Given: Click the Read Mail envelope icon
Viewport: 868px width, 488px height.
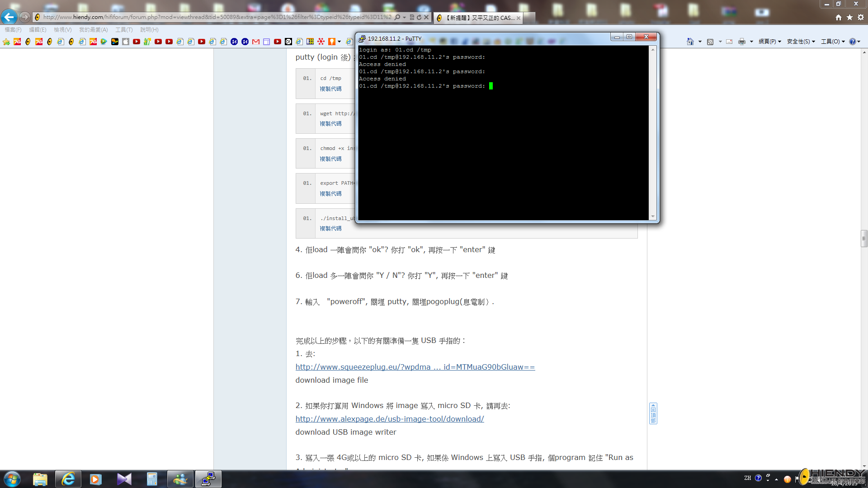Looking at the screenshot, I should point(729,42).
